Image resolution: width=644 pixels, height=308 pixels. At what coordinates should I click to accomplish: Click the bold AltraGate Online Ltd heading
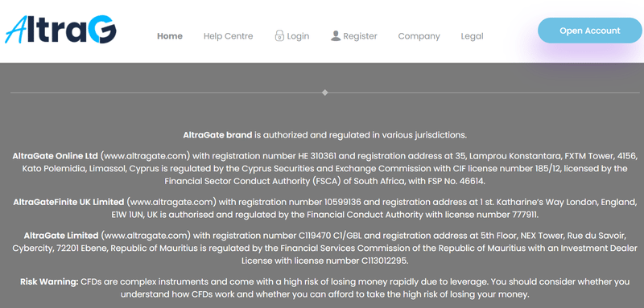click(55, 156)
